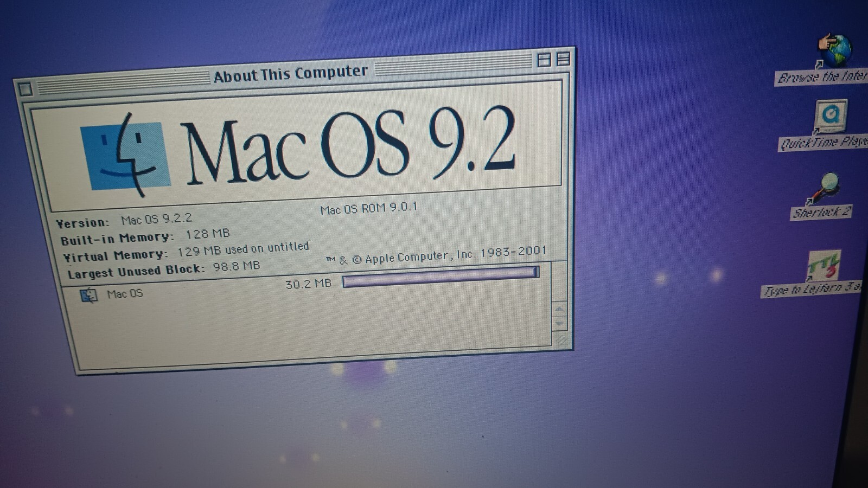
Task: Select the small Mac OS icon in memory list
Action: (88, 296)
